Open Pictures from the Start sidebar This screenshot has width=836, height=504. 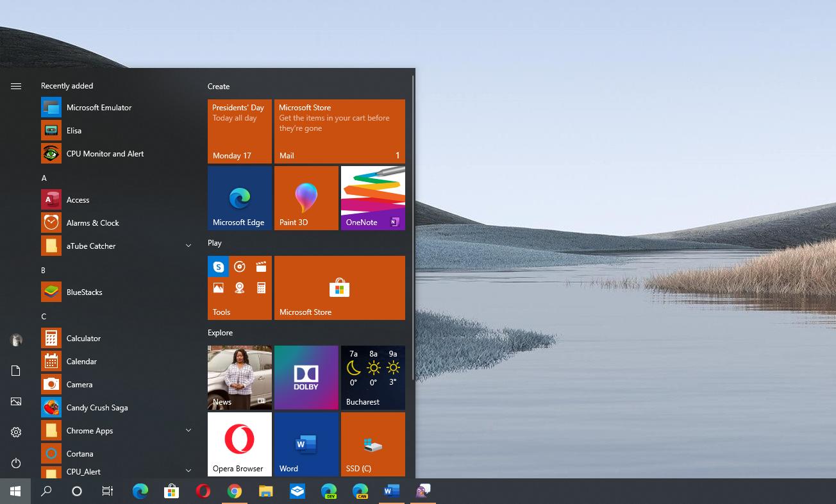coord(16,401)
